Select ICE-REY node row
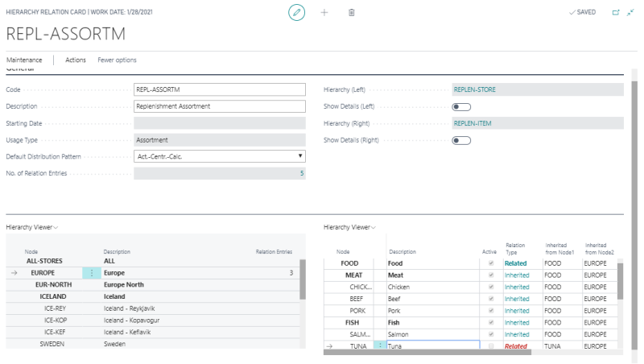Screen dimensions: 644x364 coord(153,308)
